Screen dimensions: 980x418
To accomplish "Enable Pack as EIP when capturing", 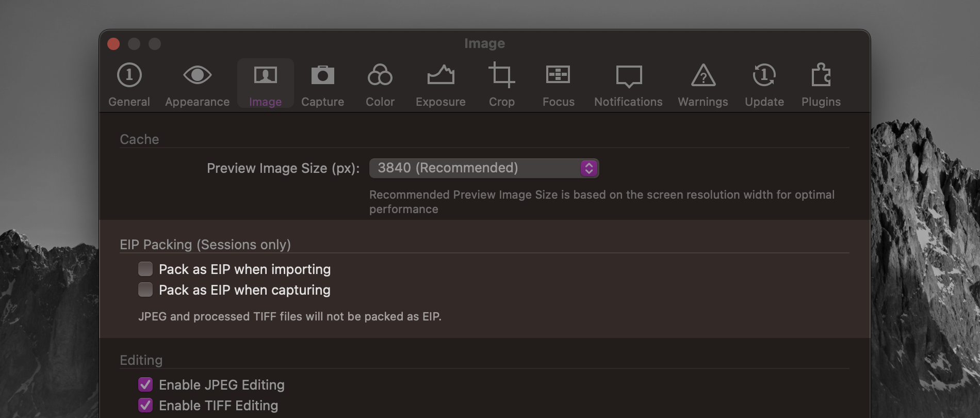I will point(145,290).
